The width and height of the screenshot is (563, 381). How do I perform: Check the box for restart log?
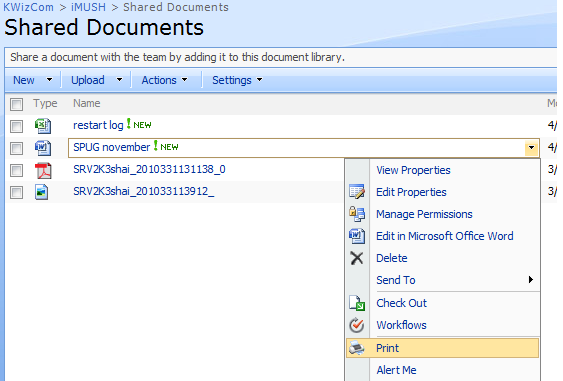(17, 126)
